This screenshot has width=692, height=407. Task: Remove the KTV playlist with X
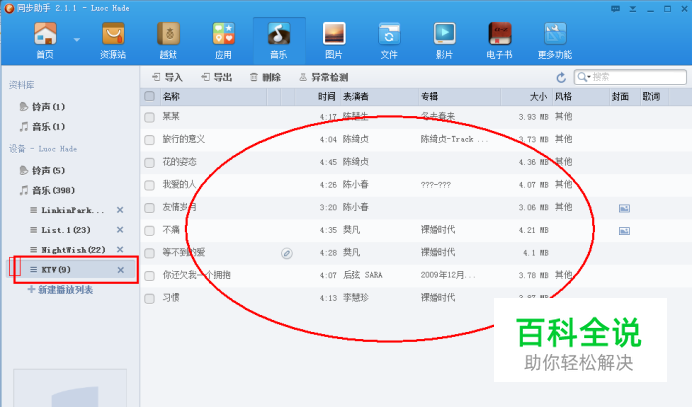click(120, 270)
